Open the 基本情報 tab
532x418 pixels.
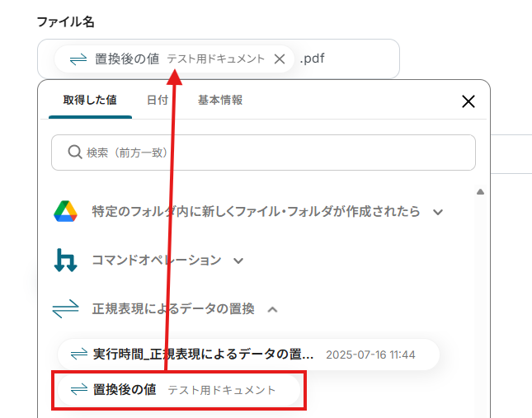220,100
